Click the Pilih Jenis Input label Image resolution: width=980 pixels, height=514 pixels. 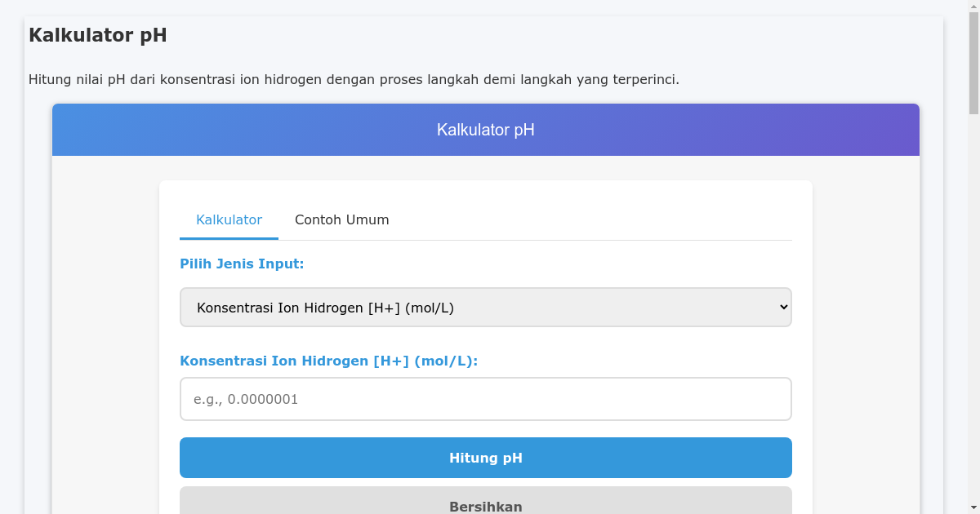tap(242, 264)
